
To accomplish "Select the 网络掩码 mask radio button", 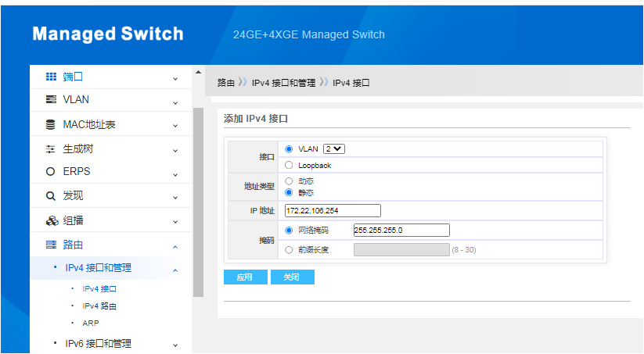I will (x=289, y=230).
